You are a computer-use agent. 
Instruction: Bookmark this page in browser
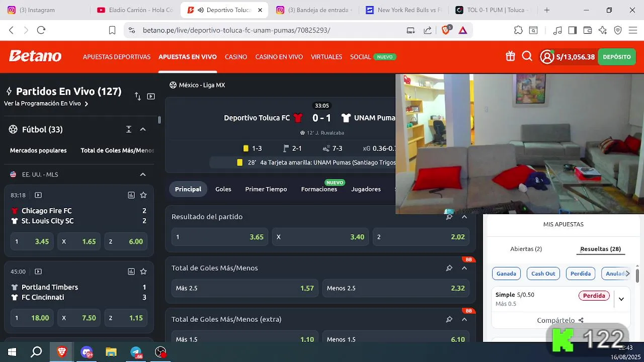pyautogui.click(x=112, y=30)
